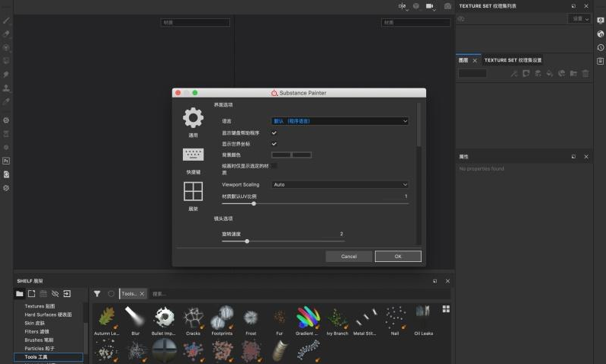Open left viewport material channel dropdown
Screen dimensions: 606x364
click(195, 22)
